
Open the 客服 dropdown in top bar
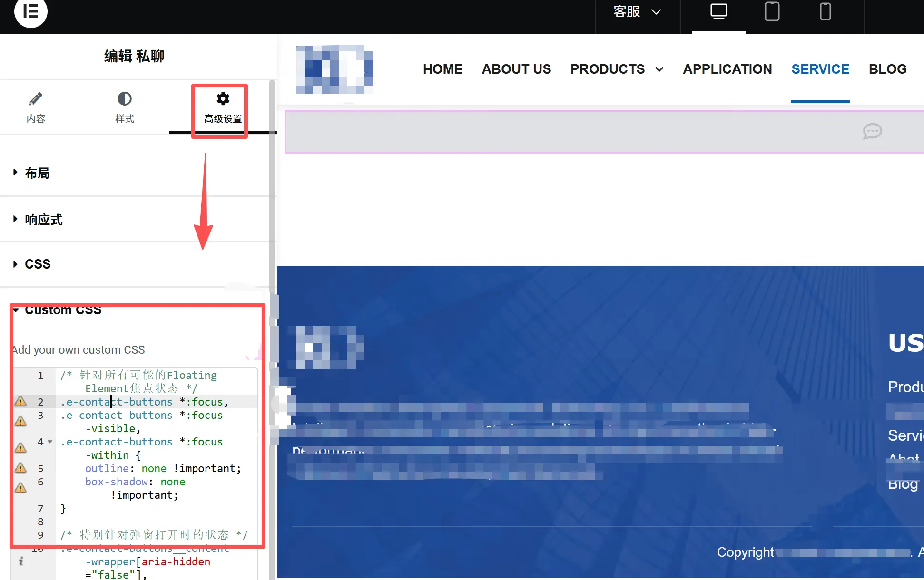637,11
